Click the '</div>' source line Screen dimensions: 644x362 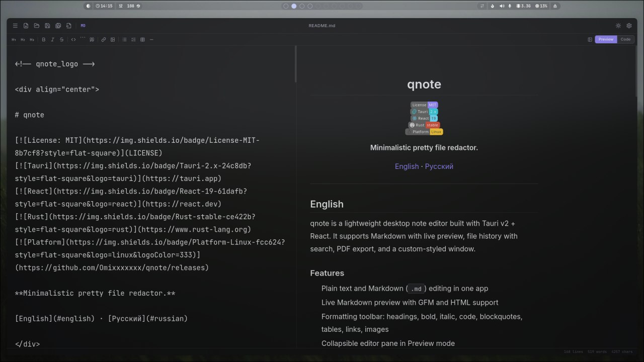(x=27, y=344)
